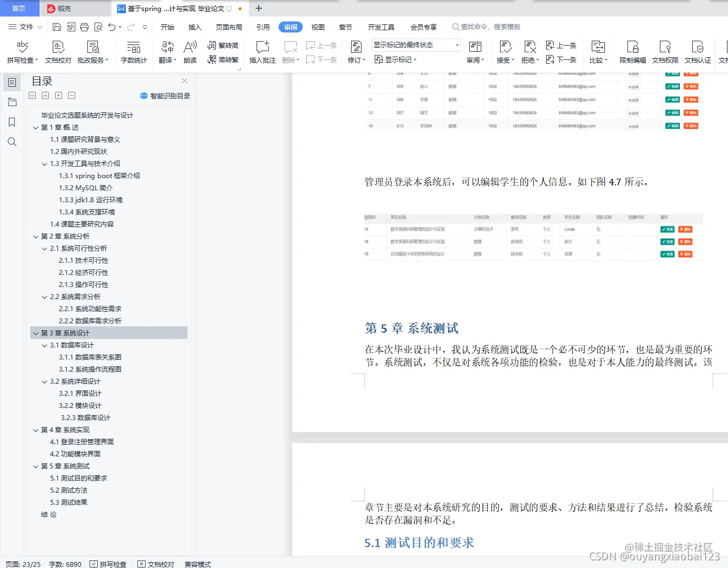Open the 页面布局 ribbon tab
This screenshot has width=728, height=568.
[229, 27]
